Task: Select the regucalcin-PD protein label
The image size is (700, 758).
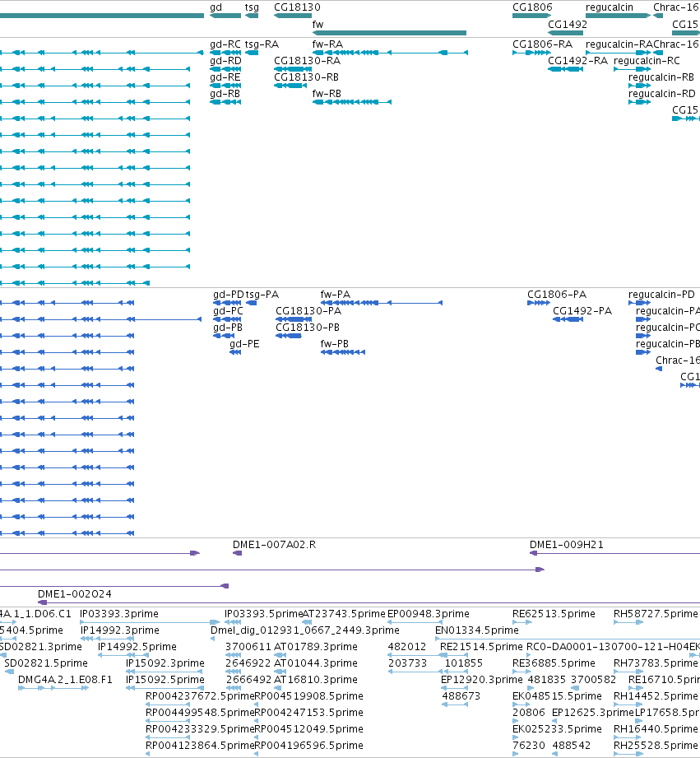Action: (x=661, y=295)
